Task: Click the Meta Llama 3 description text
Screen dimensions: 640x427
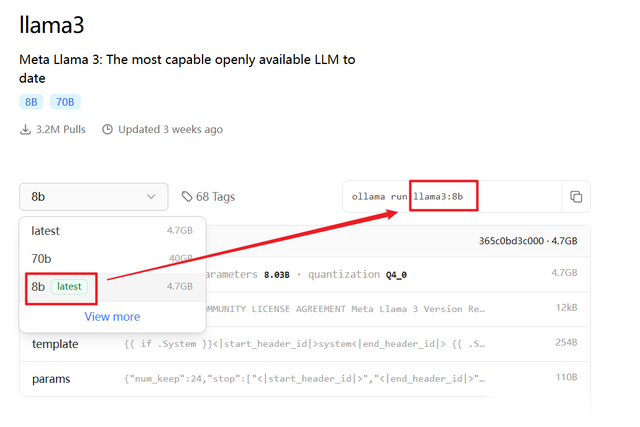Action: 187,69
